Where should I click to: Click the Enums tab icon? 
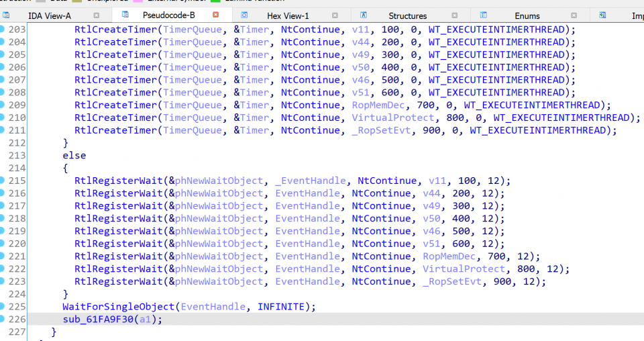click(x=484, y=15)
